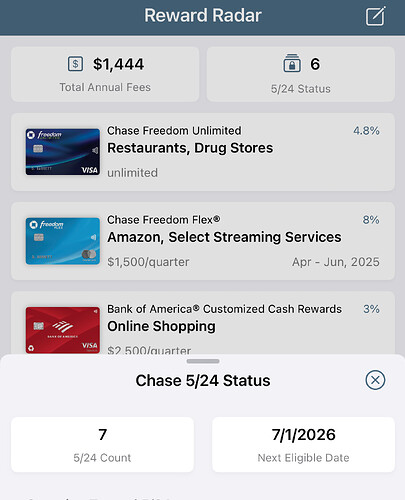Click the Apr - Jun, 2025 period label
Viewport: 405px width, 500px height.
(336, 262)
